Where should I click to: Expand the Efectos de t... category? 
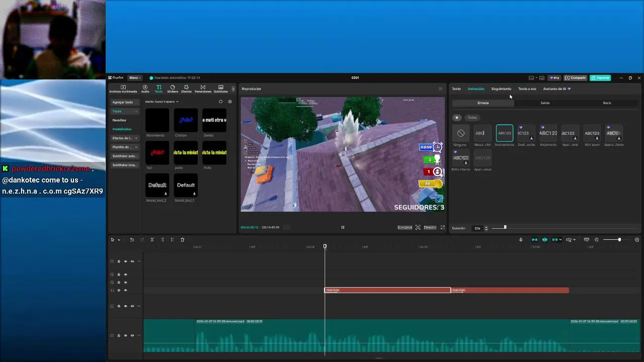coord(136,138)
